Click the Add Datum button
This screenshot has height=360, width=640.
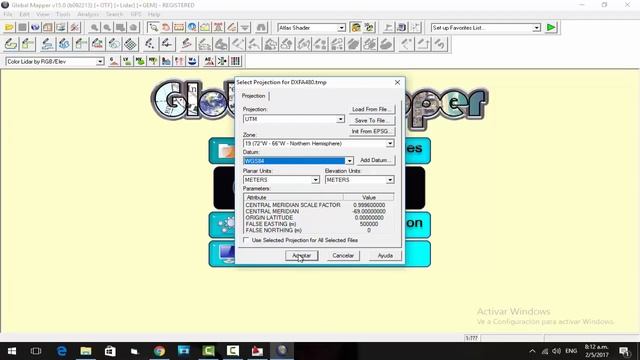click(376, 160)
